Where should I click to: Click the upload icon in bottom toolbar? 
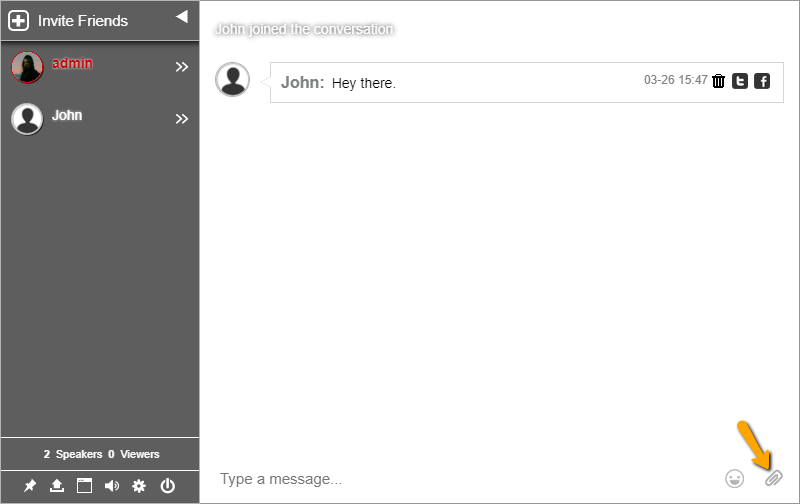tap(57, 486)
